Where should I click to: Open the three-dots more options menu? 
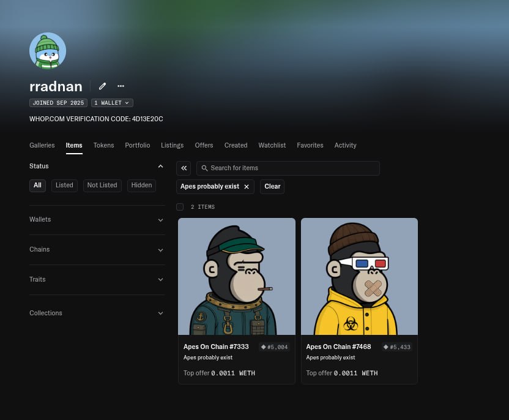click(121, 86)
